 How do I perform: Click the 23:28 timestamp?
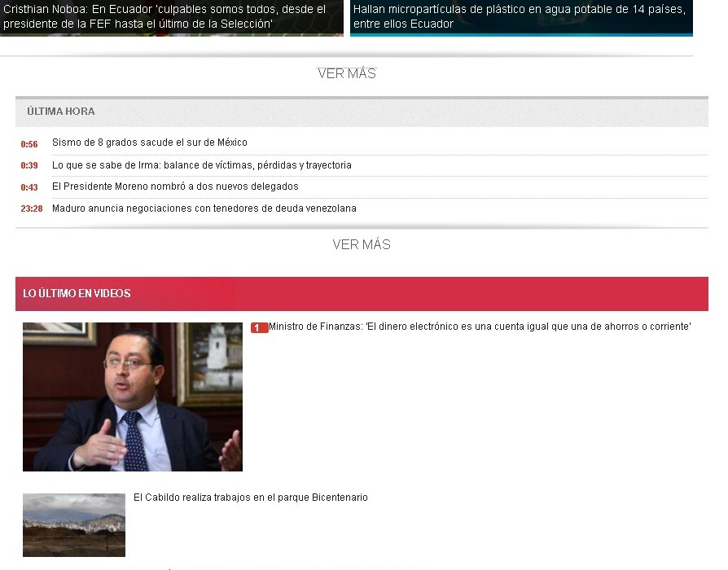tap(32, 209)
